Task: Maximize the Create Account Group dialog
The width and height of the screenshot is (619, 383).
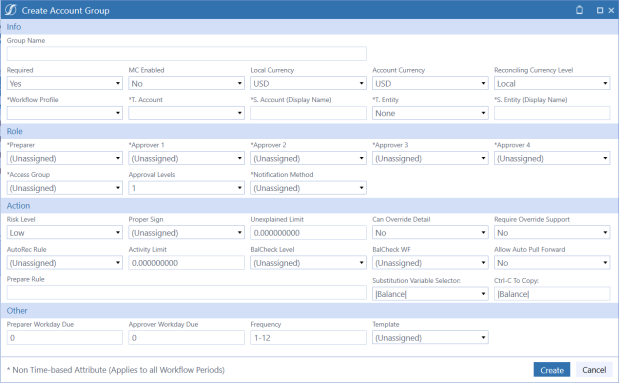Action: coord(600,10)
